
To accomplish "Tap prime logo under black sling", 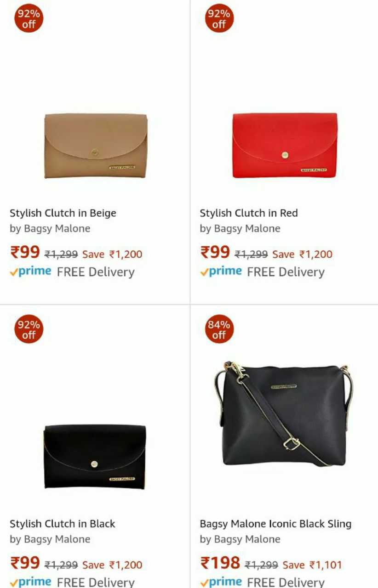I will 221,582.
